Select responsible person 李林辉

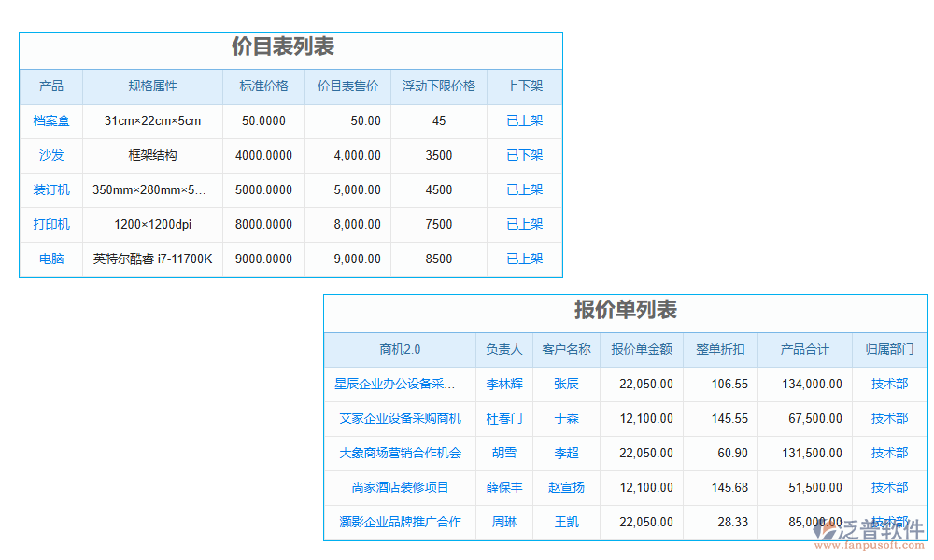[503, 384]
